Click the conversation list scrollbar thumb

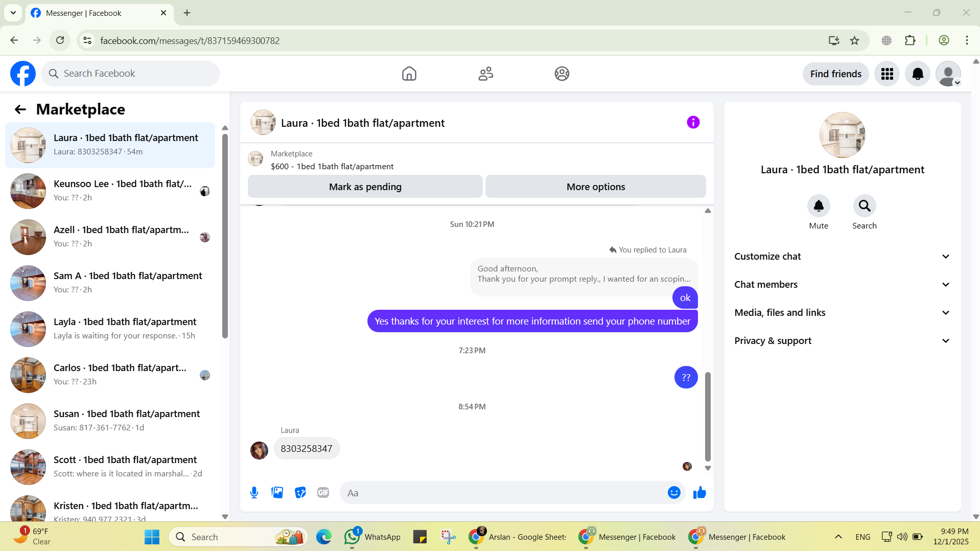pos(225,235)
